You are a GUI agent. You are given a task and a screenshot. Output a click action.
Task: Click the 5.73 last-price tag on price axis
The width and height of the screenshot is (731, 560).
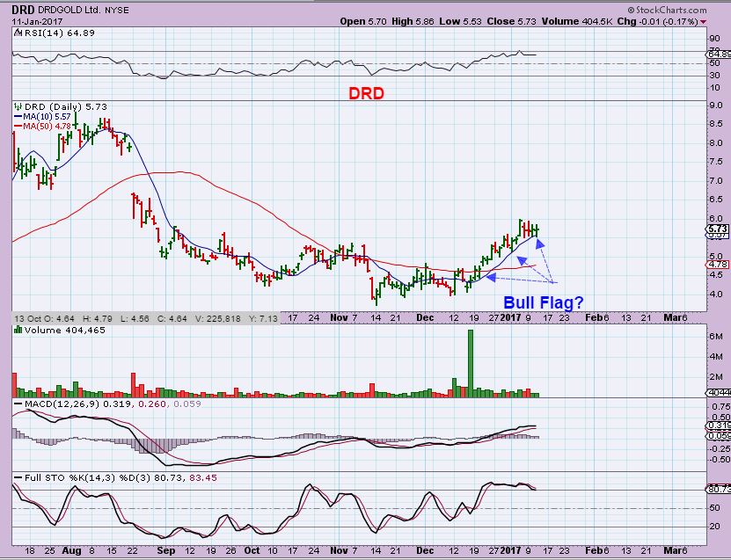[718, 229]
